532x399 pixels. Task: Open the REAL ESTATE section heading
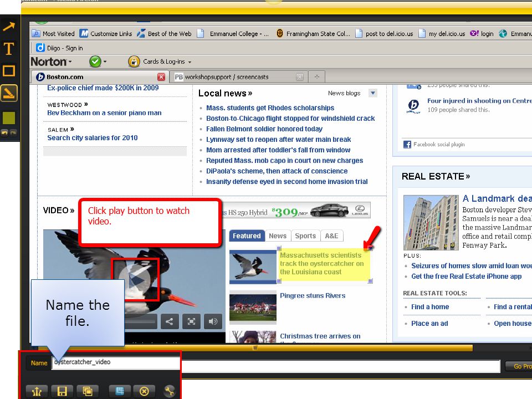(436, 176)
